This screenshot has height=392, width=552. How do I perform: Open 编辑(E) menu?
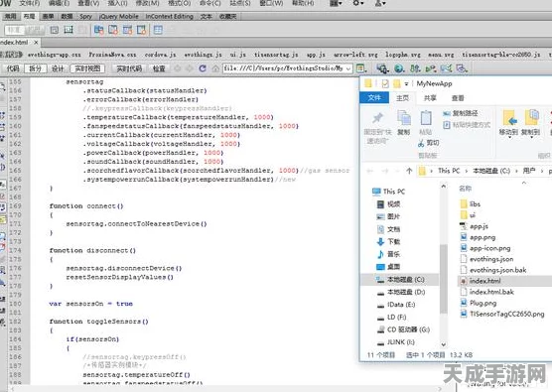pyautogui.click(x=59, y=4)
